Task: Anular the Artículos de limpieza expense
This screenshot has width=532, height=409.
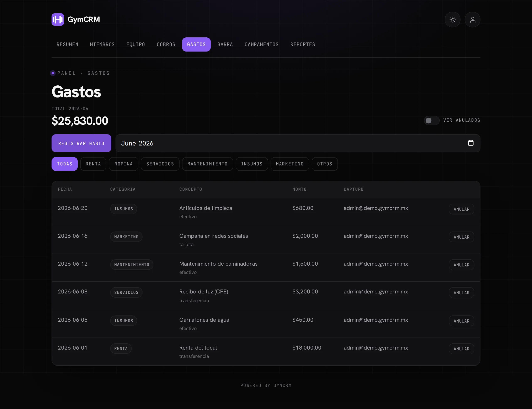Action: [x=461, y=209]
